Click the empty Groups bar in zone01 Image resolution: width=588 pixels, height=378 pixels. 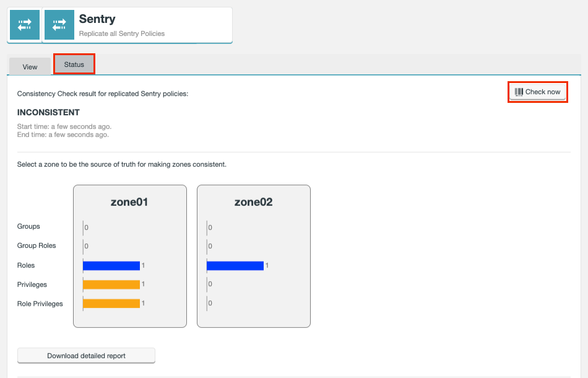point(85,226)
